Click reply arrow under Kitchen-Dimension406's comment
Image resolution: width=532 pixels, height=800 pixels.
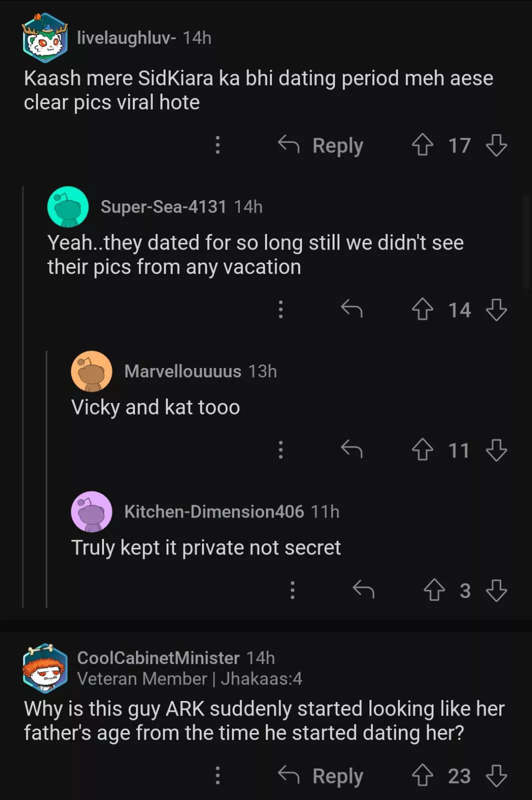[x=363, y=590]
